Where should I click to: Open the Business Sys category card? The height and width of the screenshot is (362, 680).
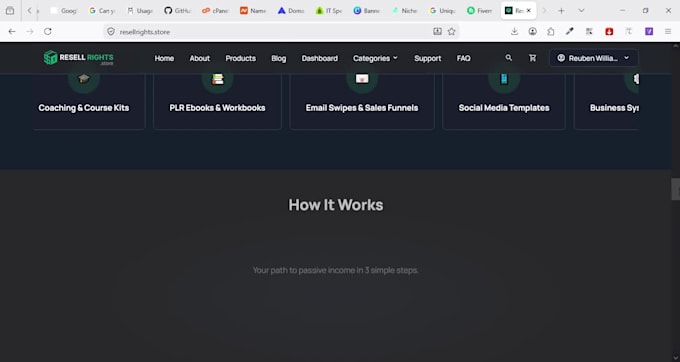click(606, 101)
